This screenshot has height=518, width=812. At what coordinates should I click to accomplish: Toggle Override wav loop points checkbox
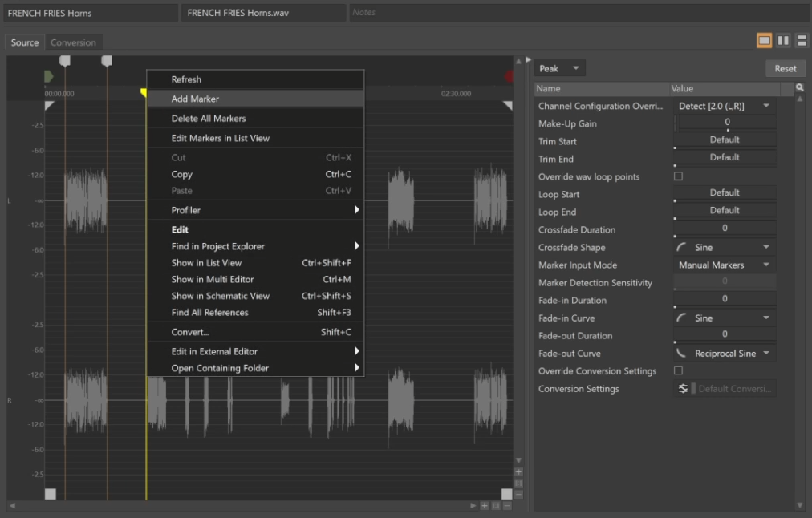pos(678,176)
